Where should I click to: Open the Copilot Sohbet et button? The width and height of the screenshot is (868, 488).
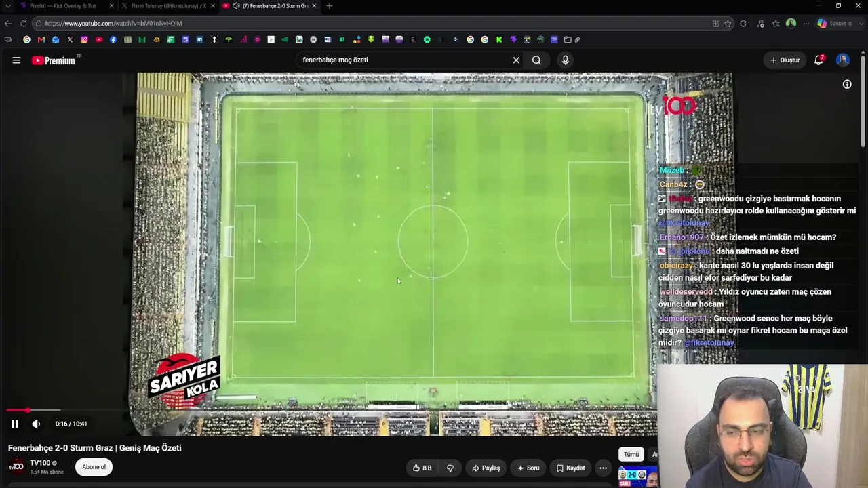coord(834,24)
